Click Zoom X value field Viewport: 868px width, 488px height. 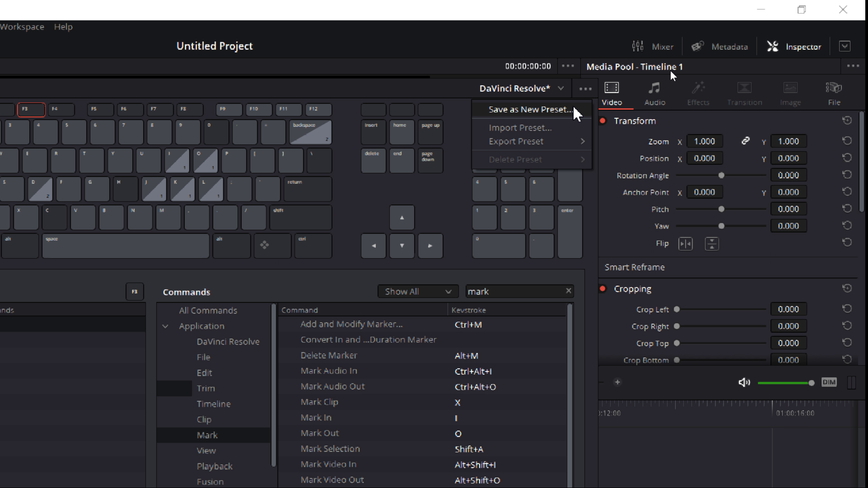click(705, 141)
